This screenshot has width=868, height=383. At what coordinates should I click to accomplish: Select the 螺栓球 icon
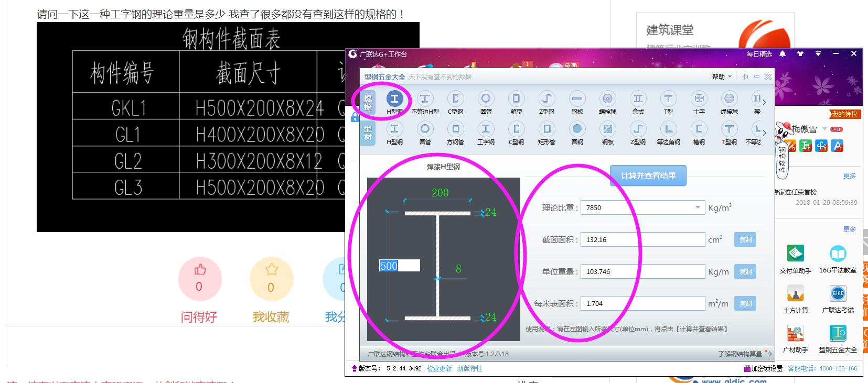(x=607, y=99)
